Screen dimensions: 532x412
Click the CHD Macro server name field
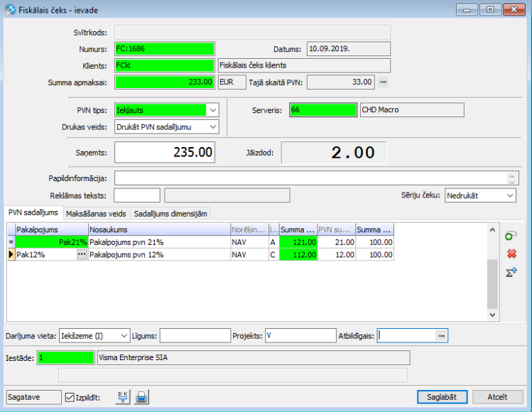coord(412,110)
